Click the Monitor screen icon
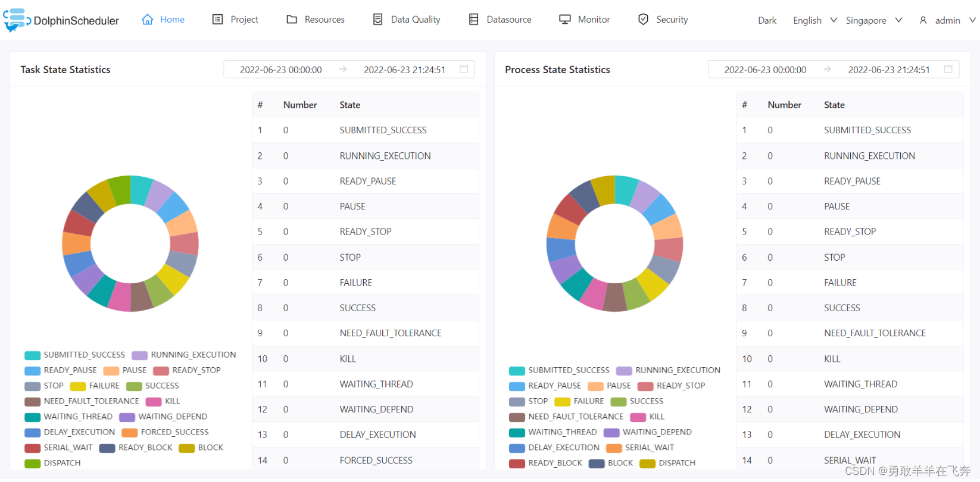Screen dimensions: 980x482 pyautogui.click(x=565, y=20)
